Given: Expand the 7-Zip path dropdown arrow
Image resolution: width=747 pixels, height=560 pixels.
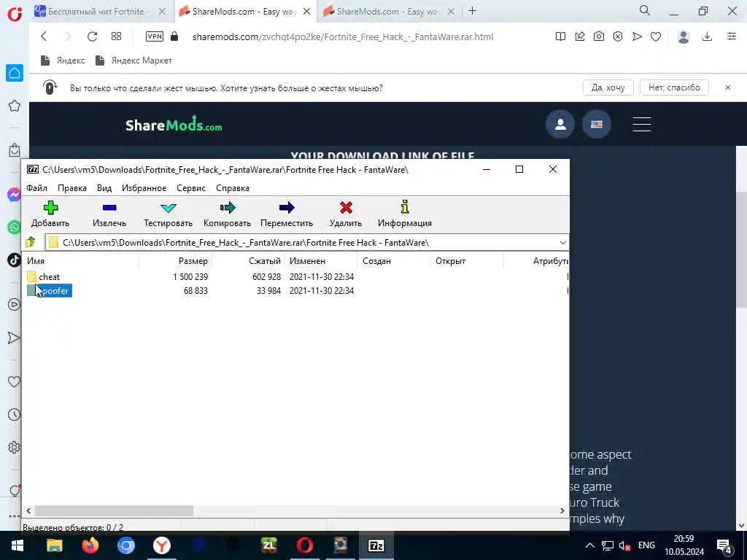Looking at the screenshot, I should (x=562, y=242).
